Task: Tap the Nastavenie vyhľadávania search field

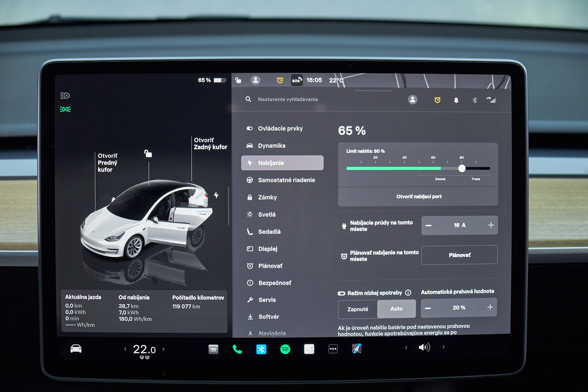Action: click(288, 99)
